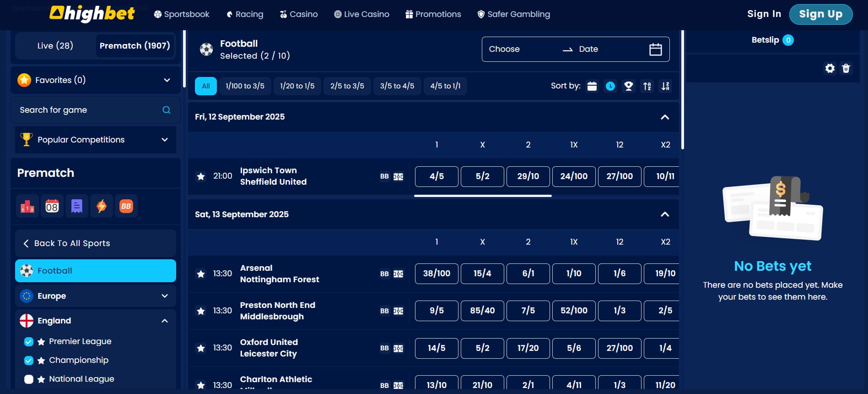
Task: Open the podium rankings icon in Prematch
Action: pyautogui.click(x=27, y=206)
